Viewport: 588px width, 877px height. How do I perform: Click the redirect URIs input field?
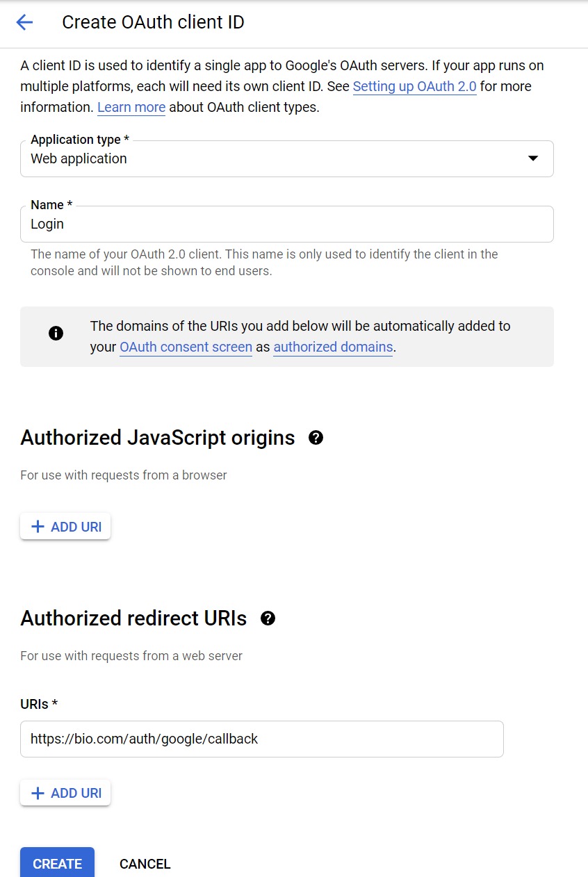262,739
